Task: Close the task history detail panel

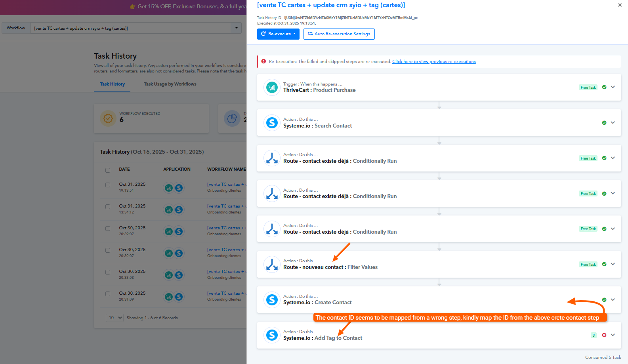Action: click(620, 5)
